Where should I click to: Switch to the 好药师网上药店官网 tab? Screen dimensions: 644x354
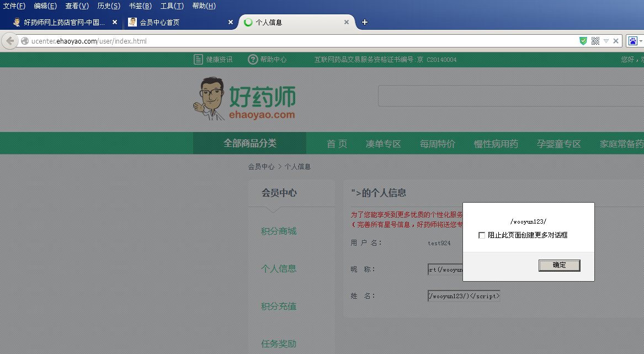(x=63, y=22)
